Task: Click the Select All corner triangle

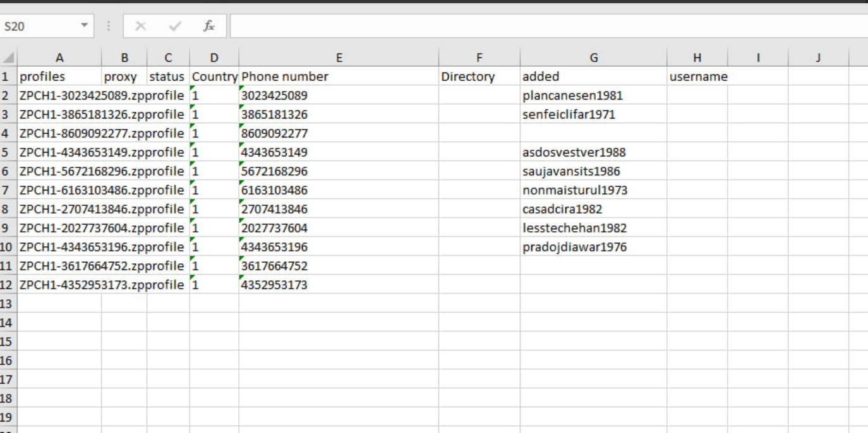Action: (x=8, y=58)
